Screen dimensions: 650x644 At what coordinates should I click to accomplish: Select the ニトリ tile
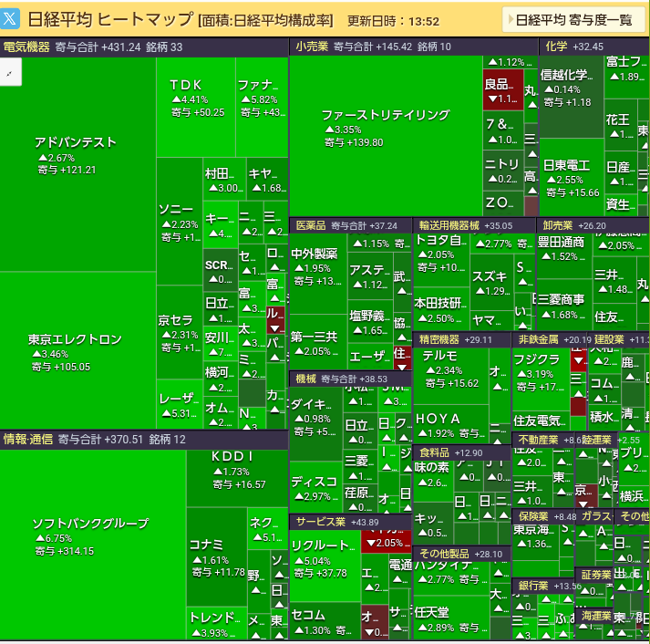point(503,171)
